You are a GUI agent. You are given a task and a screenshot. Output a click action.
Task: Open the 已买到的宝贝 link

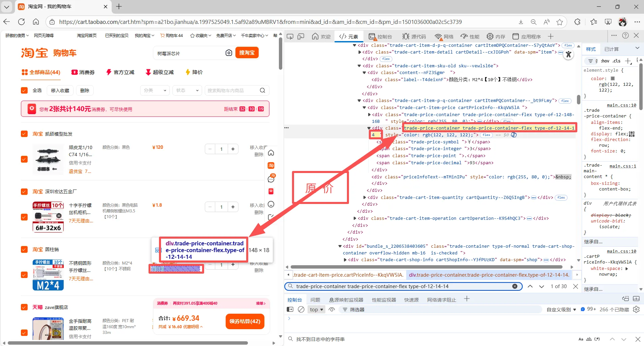click(x=117, y=35)
